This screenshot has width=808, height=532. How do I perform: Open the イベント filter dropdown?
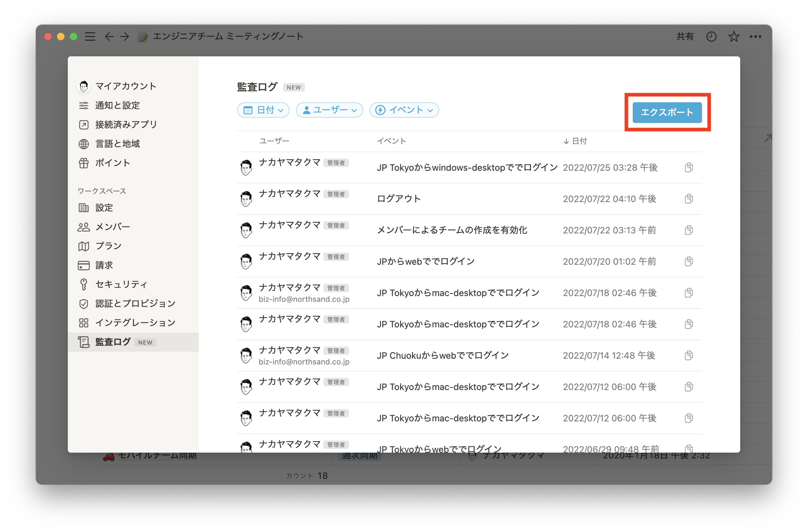pos(404,110)
